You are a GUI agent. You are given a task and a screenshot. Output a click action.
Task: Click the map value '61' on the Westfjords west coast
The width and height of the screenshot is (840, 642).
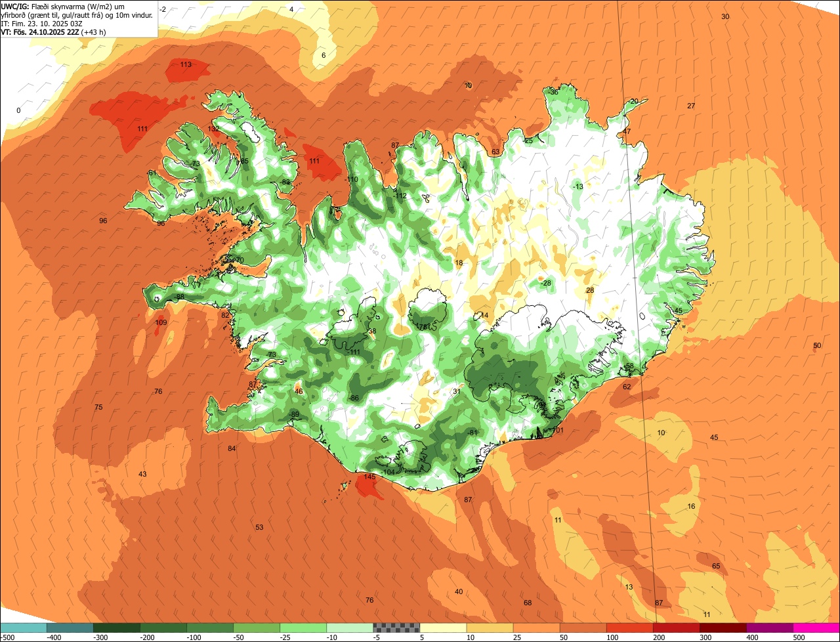[152, 173]
